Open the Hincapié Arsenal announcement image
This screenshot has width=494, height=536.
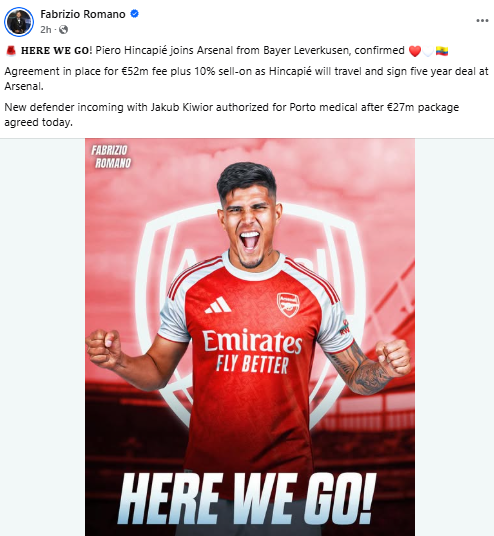[250, 337]
